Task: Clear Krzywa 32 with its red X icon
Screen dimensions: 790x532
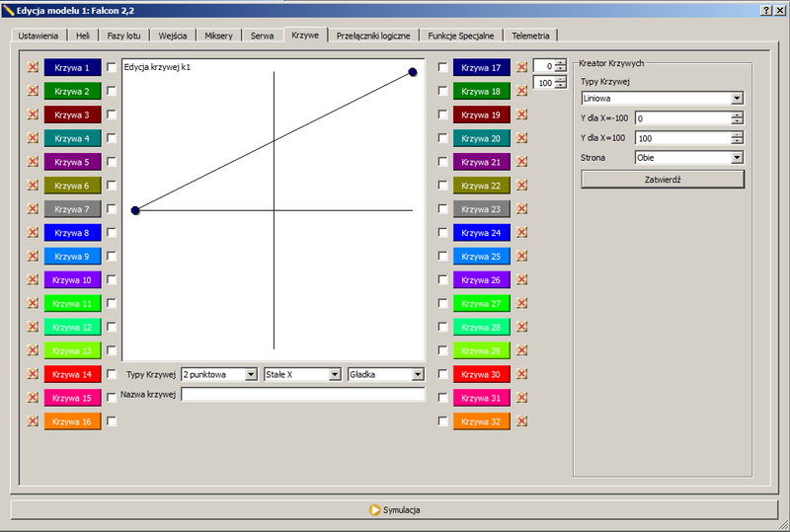Action: tap(522, 420)
